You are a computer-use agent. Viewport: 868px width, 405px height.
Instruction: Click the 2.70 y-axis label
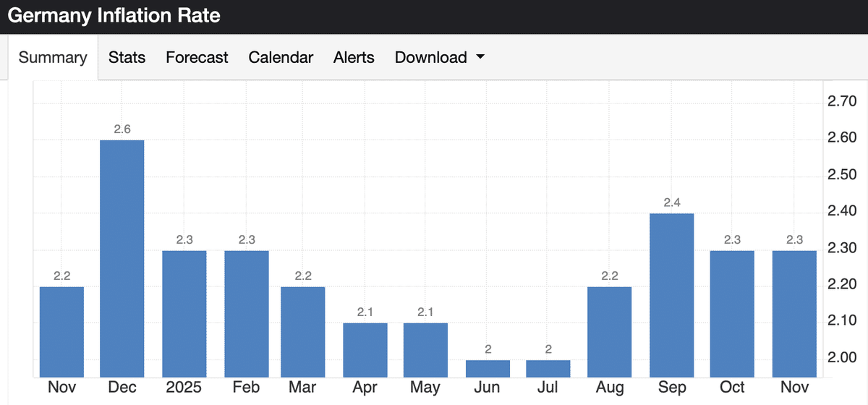[841, 101]
